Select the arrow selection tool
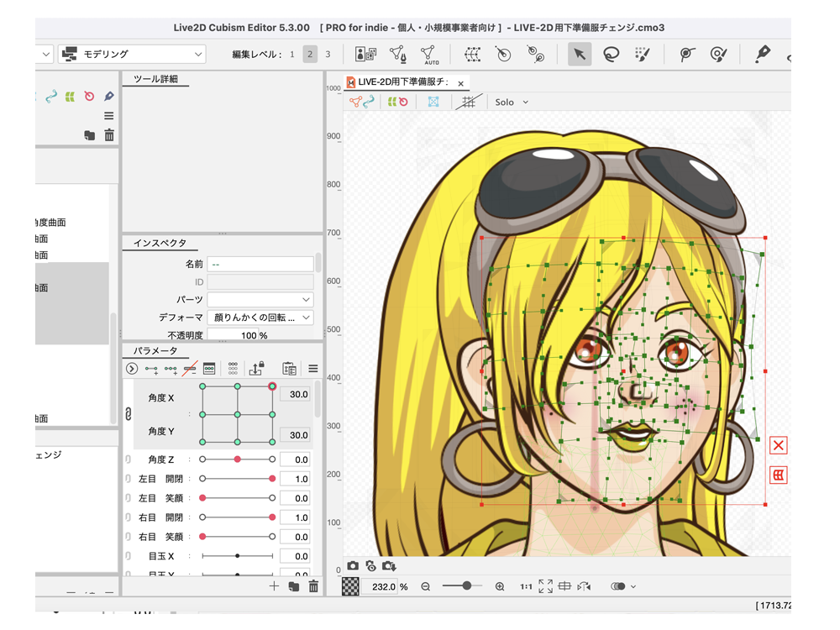Viewport: 840px width, 630px height. (580, 54)
